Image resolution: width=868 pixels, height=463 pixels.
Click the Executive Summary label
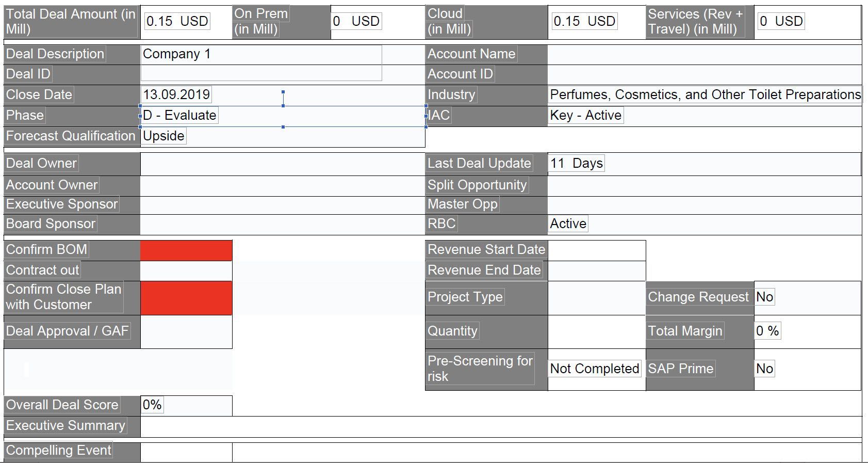(x=65, y=425)
